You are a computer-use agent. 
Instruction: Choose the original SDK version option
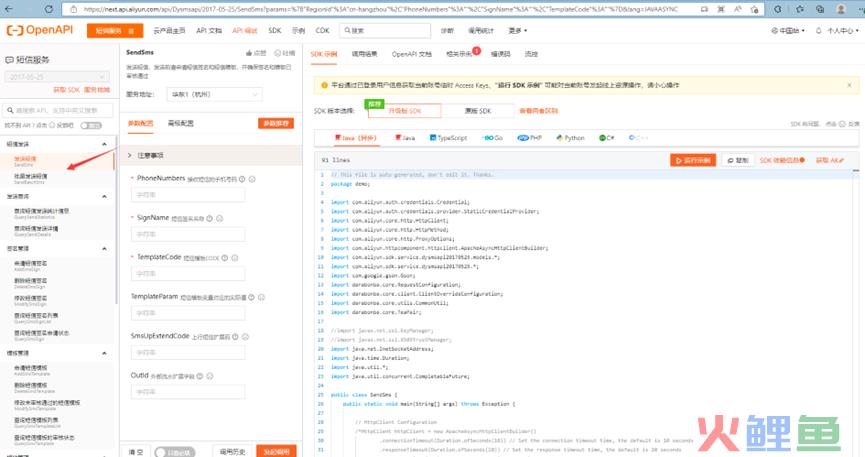478,111
